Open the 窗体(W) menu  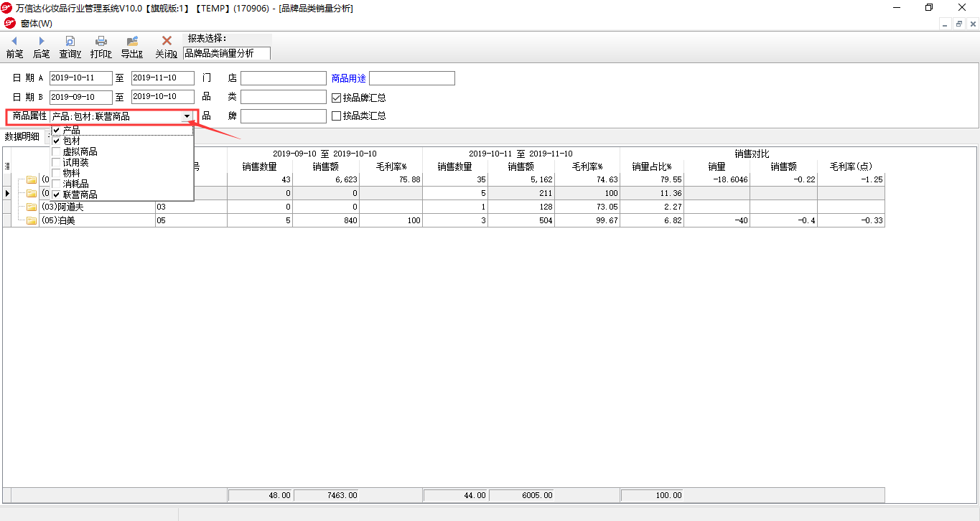[x=36, y=24]
